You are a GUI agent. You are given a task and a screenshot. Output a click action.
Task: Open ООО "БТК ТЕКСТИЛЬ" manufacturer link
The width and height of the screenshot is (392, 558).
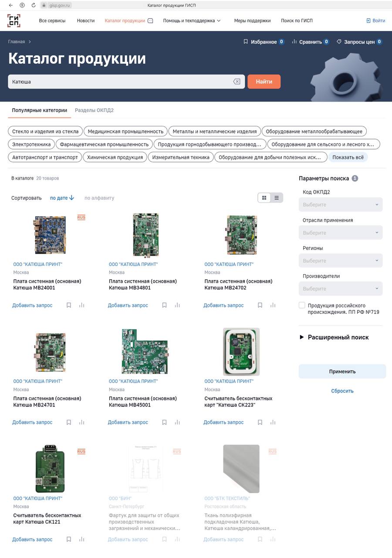click(x=227, y=498)
